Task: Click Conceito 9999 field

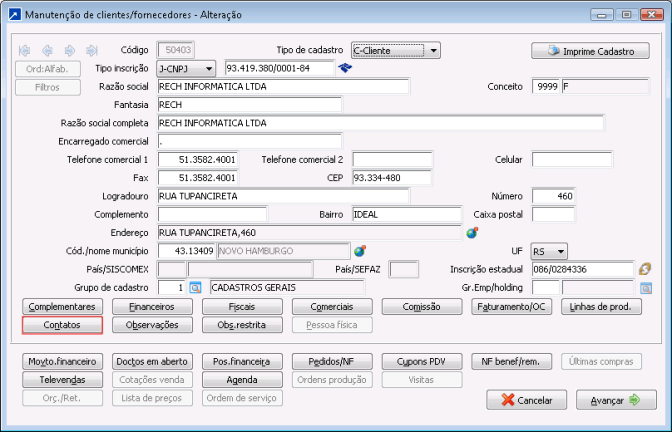Action: 546,87
